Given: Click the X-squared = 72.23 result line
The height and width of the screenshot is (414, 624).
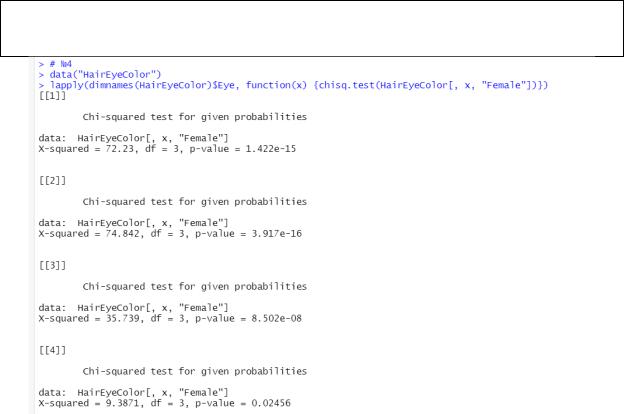Looking at the screenshot, I should click(x=167, y=149).
